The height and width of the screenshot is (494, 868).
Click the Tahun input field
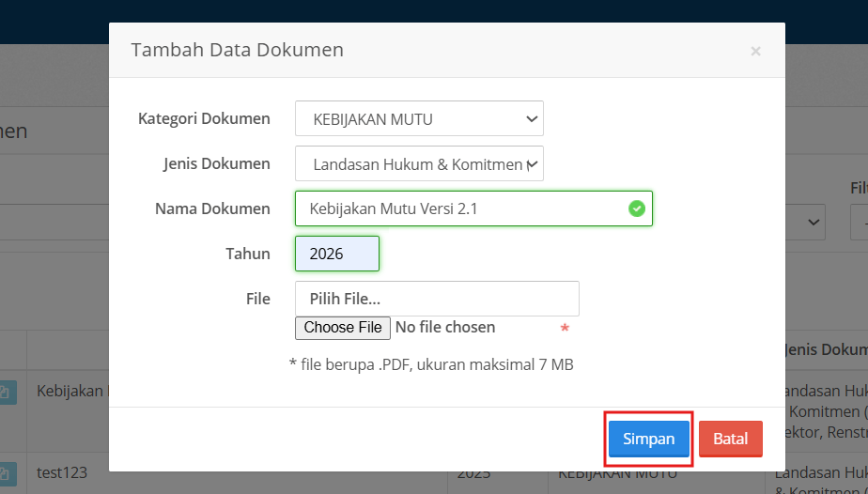[337, 254]
